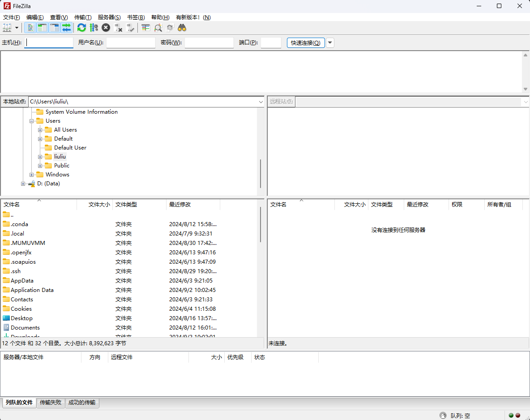Screen dimensions: 530x420
Task: Click the 用户名(U) input field
Action: coord(131,43)
